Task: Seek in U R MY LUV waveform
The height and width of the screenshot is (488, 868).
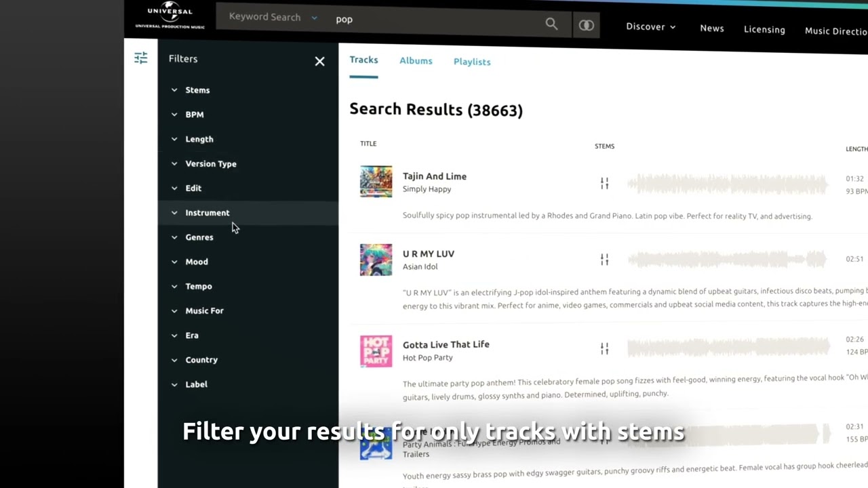Action: point(728,259)
